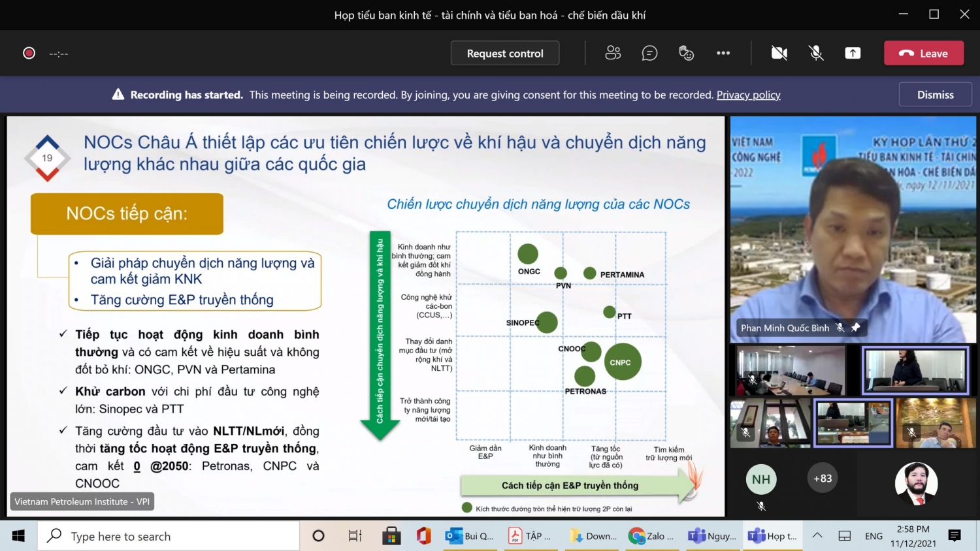Switch to Teams Họp t... window
The image size is (980, 551).
coord(774,536)
